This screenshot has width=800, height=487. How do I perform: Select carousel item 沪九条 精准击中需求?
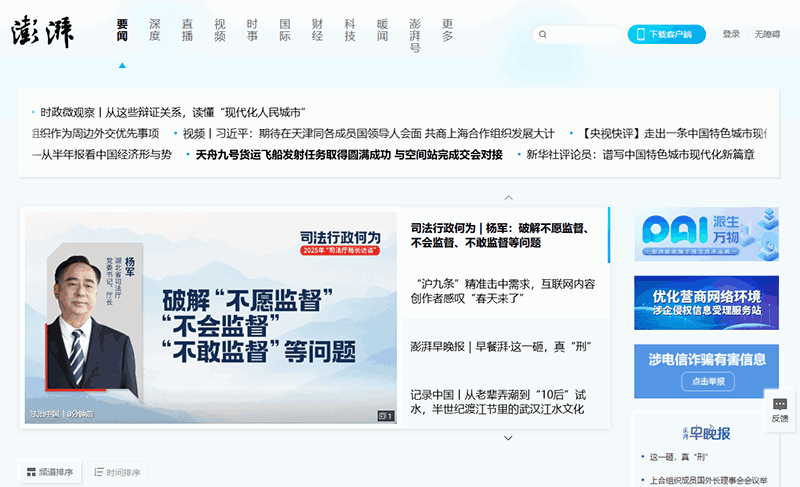503,291
